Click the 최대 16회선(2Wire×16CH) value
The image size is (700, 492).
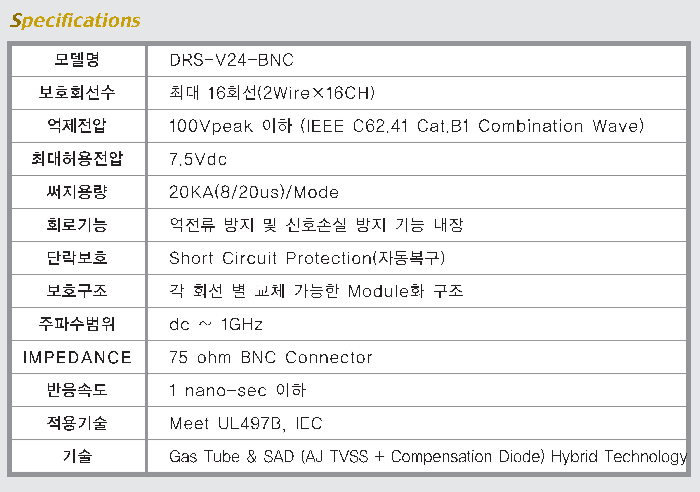point(272,93)
